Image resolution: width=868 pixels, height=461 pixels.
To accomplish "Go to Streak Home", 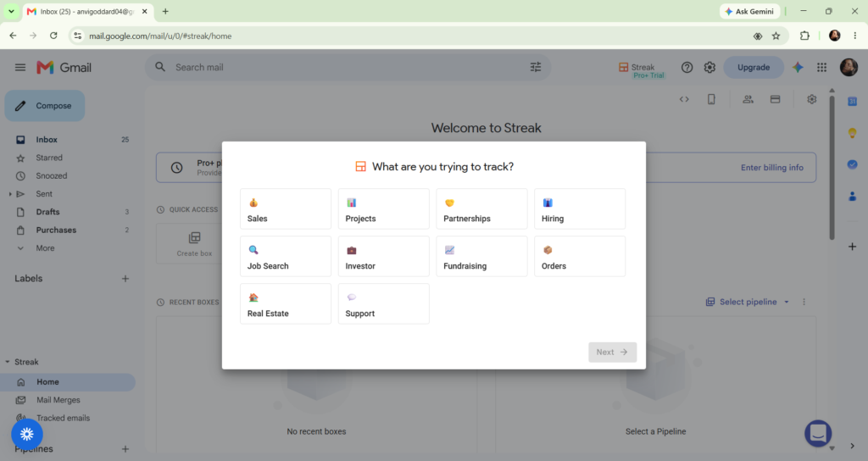I will pos(68,382).
